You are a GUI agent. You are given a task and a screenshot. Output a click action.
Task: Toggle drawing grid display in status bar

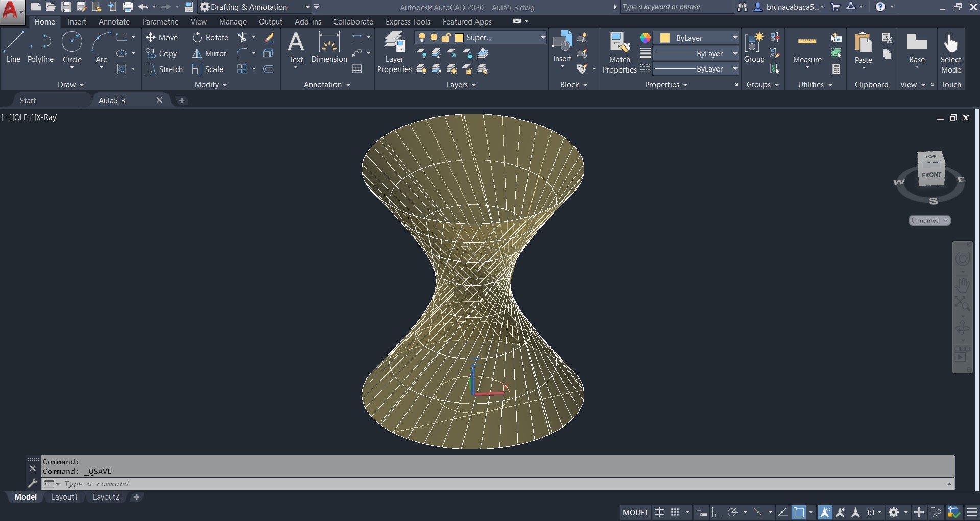[659, 512]
